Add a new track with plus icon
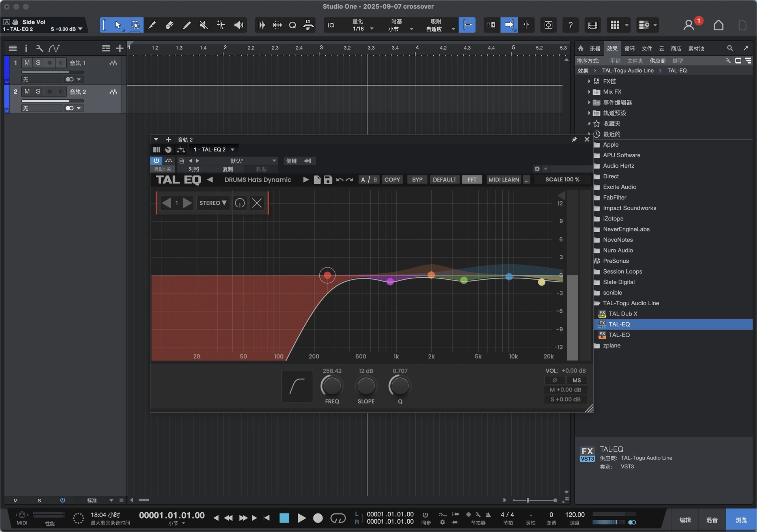This screenshot has height=532, width=757. click(119, 48)
